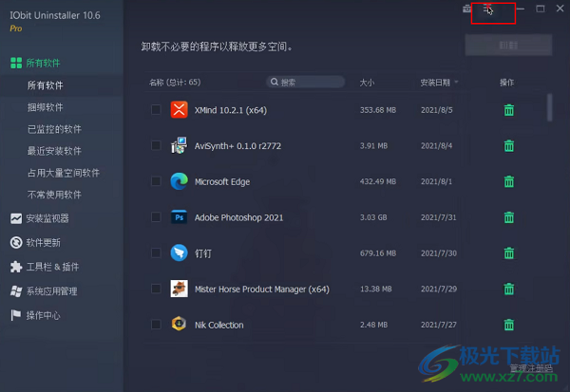The height and width of the screenshot is (392, 570).
Task: Click the 2021/7/27 install date
Action: point(438,325)
